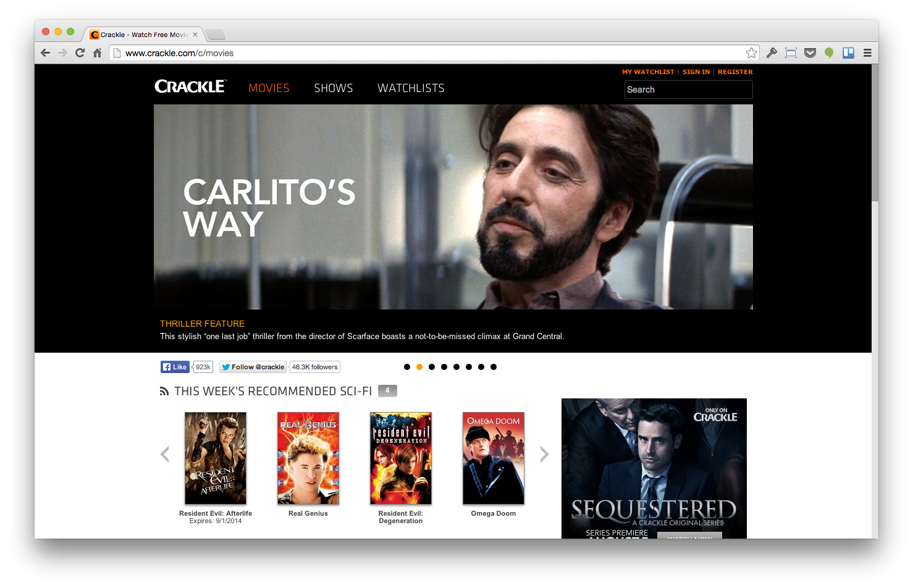Click the REGISTER link
The height and width of the screenshot is (588, 913).
pyautogui.click(x=735, y=72)
